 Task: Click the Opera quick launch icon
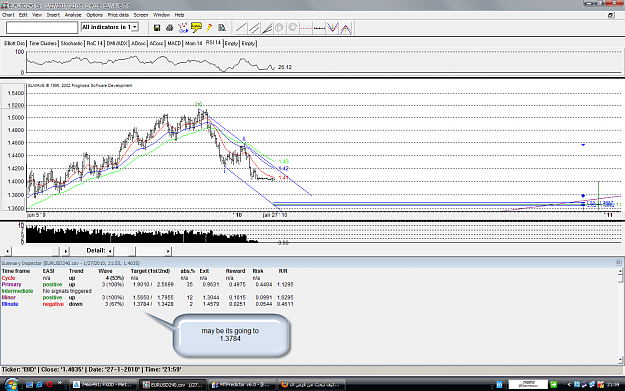click(x=49, y=385)
